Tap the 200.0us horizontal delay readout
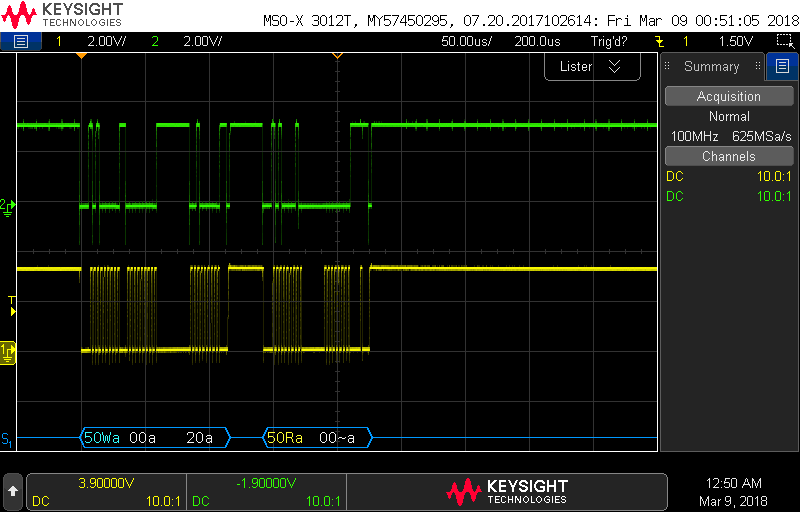 537,41
